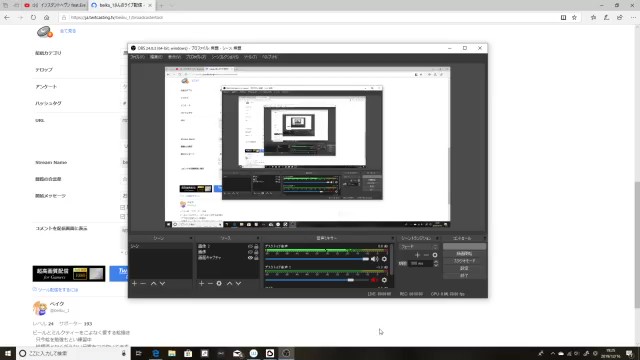640x360 pixels.
Task: Hide the 画面キャプチャ source eye icon
Action: coord(250,258)
